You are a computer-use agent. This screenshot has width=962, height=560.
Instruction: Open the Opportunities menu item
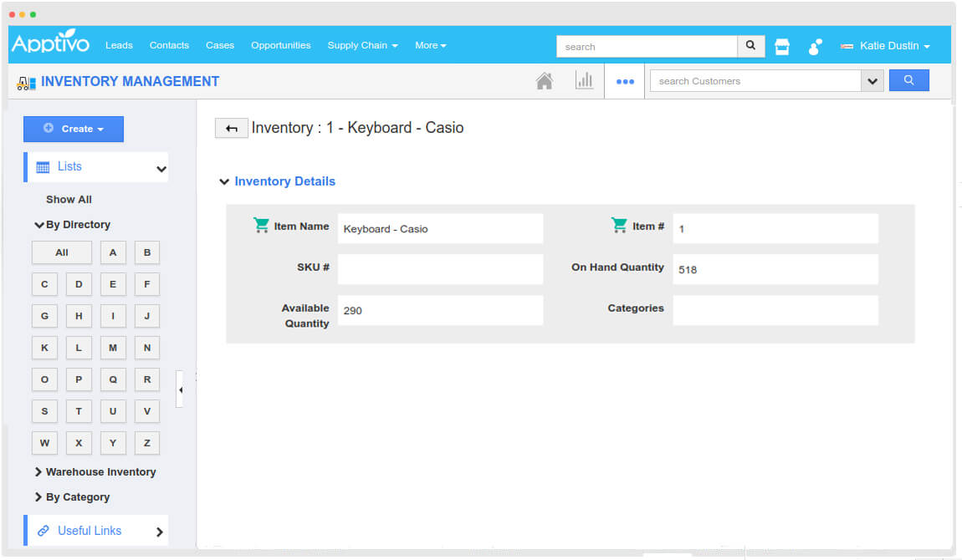pos(280,45)
